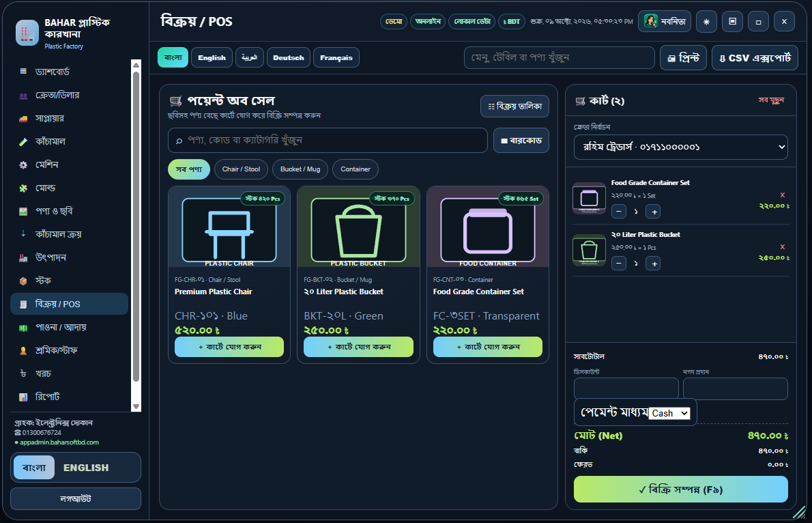Image resolution: width=812 pixels, height=523 pixels.
Task: Filter by Container category
Action: tap(356, 169)
